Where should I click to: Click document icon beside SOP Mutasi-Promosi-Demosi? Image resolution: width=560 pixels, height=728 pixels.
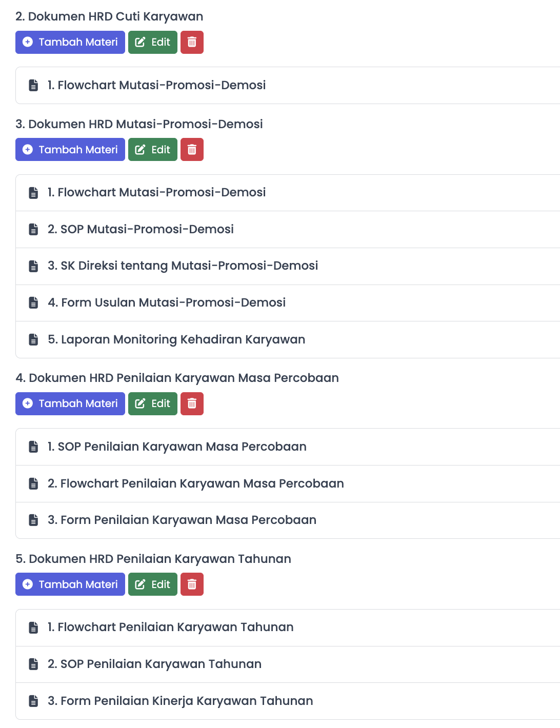33,229
